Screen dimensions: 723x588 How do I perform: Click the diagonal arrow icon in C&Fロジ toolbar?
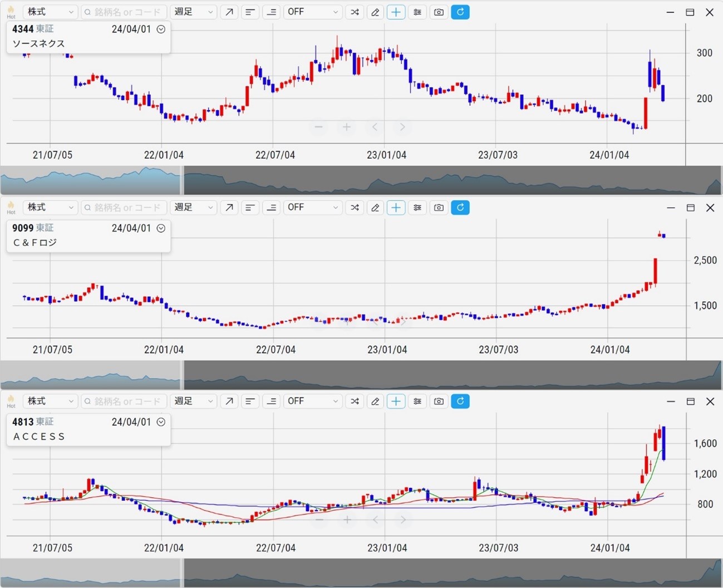229,208
